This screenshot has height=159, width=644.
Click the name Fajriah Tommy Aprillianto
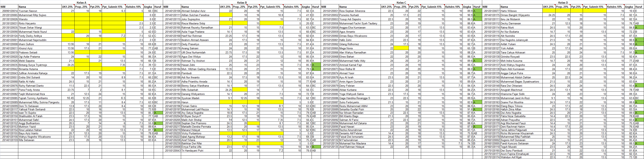click(x=40, y=98)
